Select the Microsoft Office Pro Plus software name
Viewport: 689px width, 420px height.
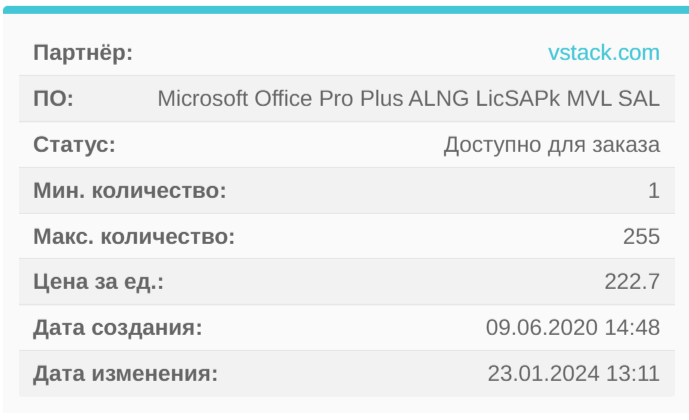tap(408, 99)
